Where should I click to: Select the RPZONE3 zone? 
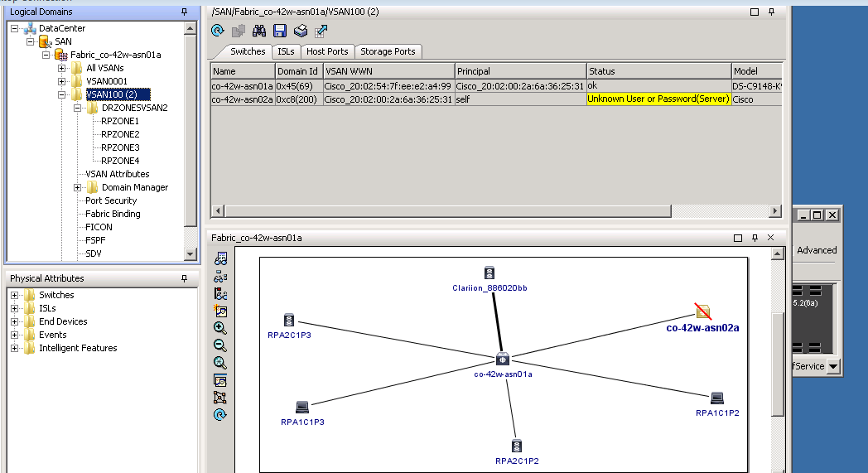120,148
